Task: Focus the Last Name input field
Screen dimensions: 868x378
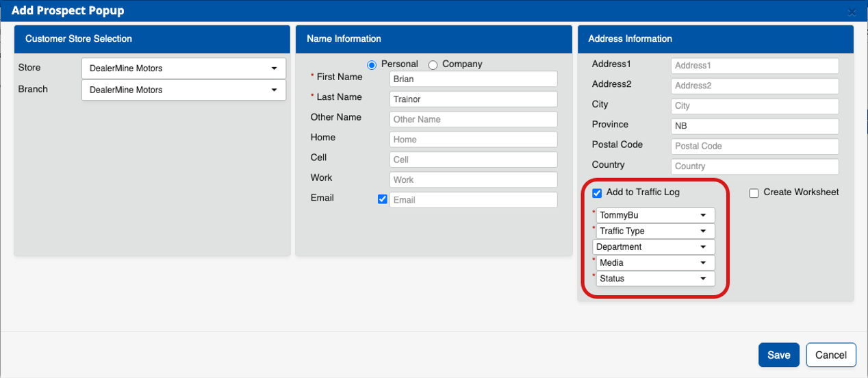Action: (x=473, y=99)
